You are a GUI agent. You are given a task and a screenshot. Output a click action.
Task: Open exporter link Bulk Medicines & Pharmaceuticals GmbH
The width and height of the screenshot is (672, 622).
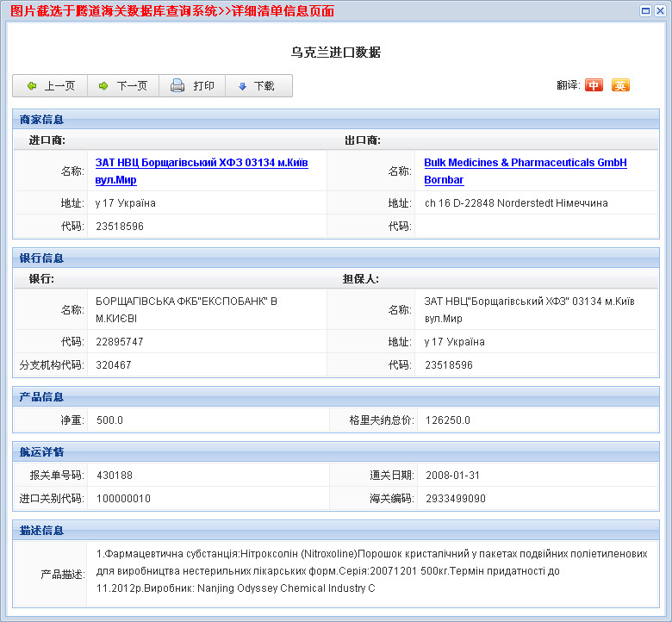(x=525, y=171)
